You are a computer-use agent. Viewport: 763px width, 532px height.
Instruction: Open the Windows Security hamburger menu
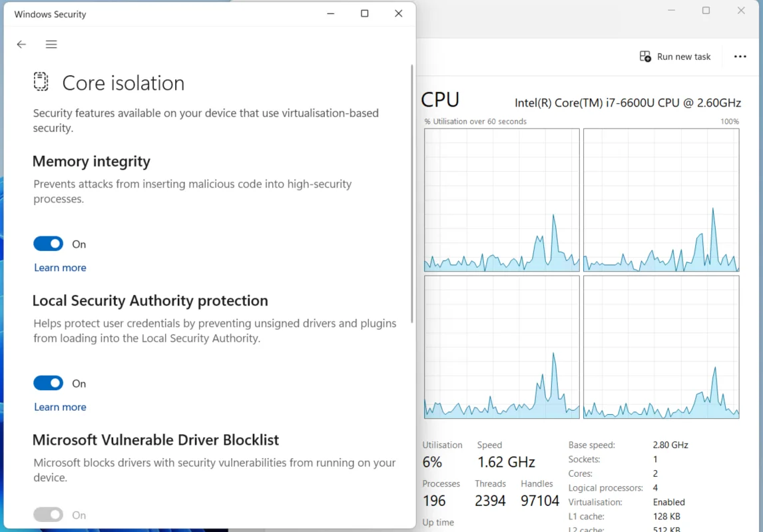click(x=51, y=45)
